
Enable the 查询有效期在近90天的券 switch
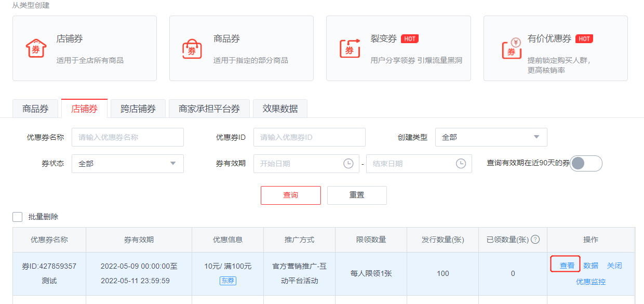587,163
